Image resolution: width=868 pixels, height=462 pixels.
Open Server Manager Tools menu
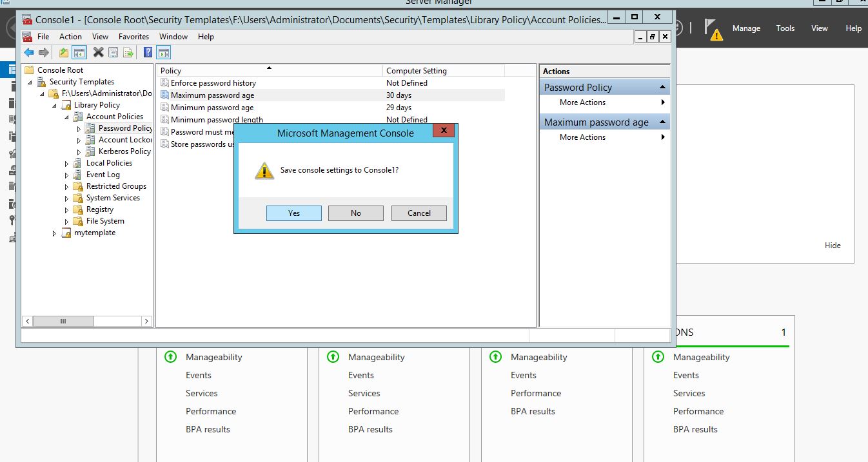pyautogui.click(x=785, y=28)
